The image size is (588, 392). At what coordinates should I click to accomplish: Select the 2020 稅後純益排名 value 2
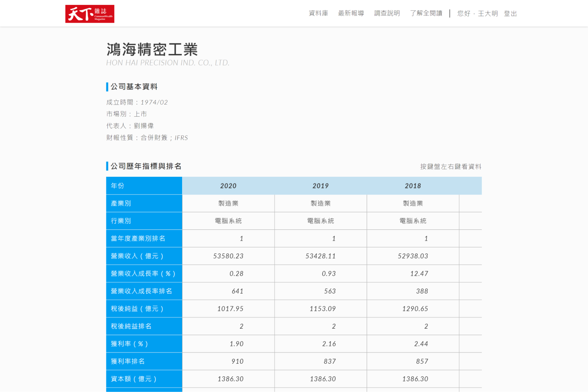pyautogui.click(x=241, y=326)
